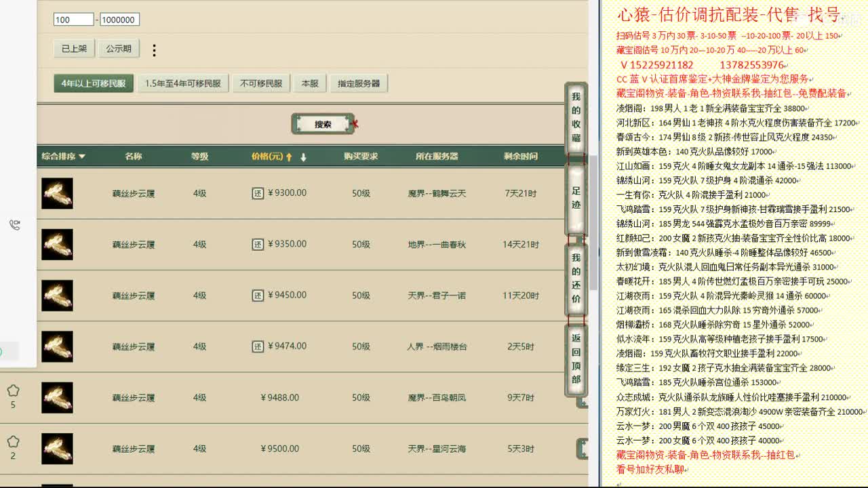Viewport: 868px width, 488px height.
Task: Click the document heading 心猿-估价调抗配装-代售 找号
Action: point(729,14)
